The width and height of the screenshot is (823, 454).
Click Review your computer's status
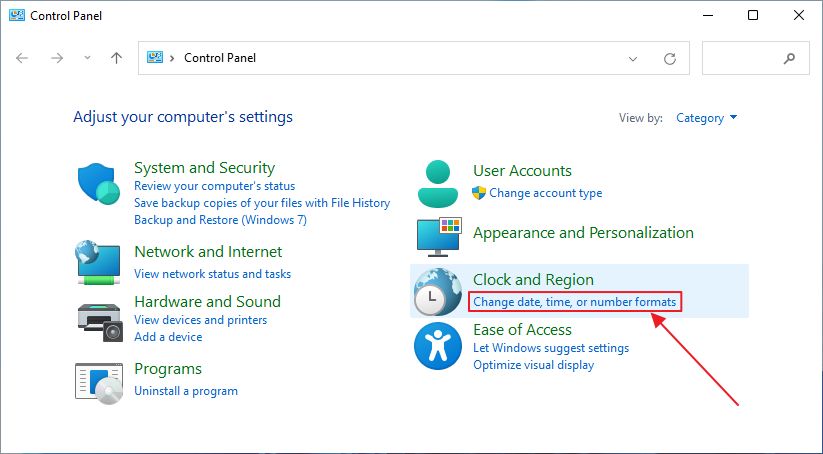(x=214, y=186)
